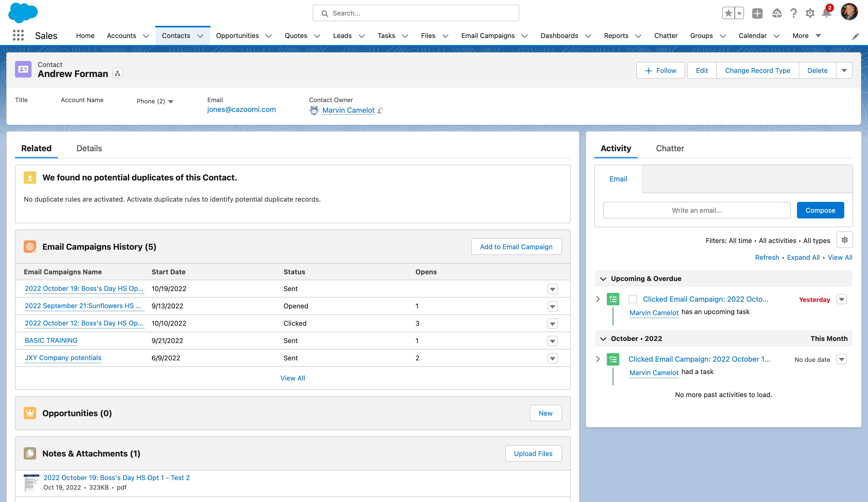Screen dimensions: 868x502
Task: Click Change Record Type
Action: point(757,70)
